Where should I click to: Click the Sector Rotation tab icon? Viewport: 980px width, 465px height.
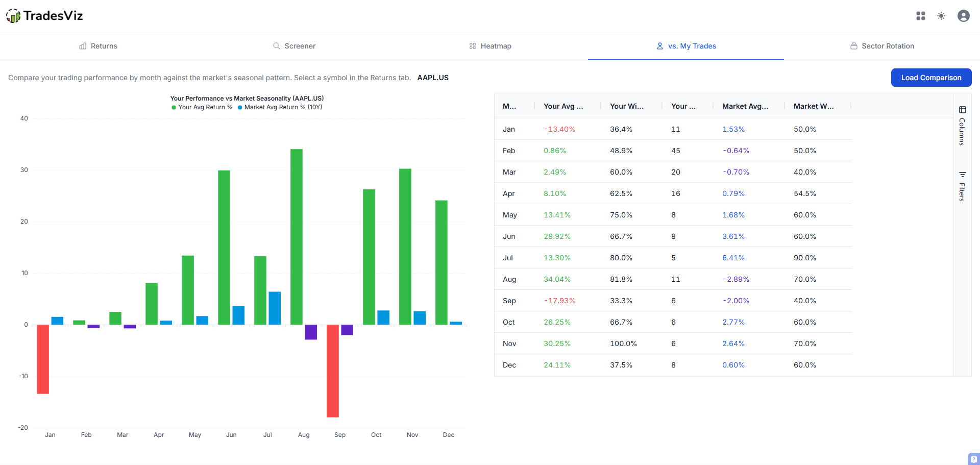coord(854,46)
